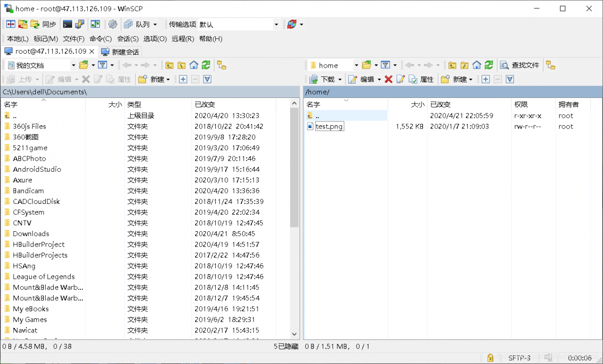Select test.png in remote panel
The height and width of the screenshot is (364, 603).
click(329, 126)
